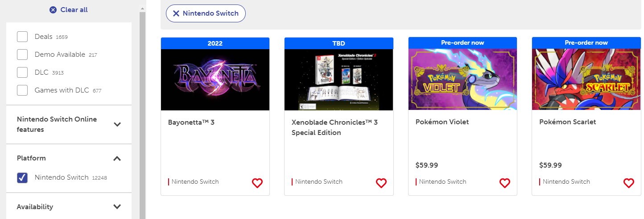Select the Games with DLC checkbox
The height and width of the screenshot is (219, 644).
(x=22, y=90)
